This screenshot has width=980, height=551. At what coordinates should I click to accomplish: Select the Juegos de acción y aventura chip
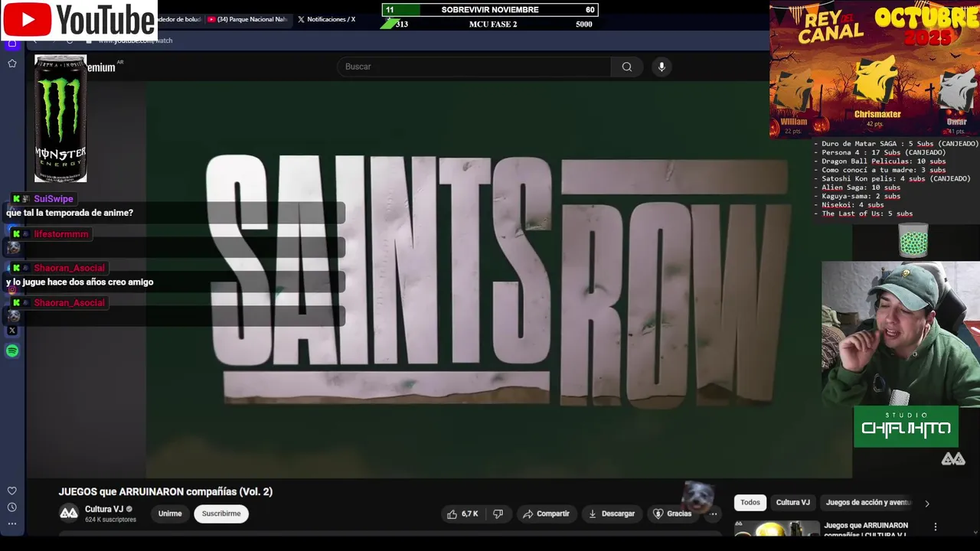point(868,503)
